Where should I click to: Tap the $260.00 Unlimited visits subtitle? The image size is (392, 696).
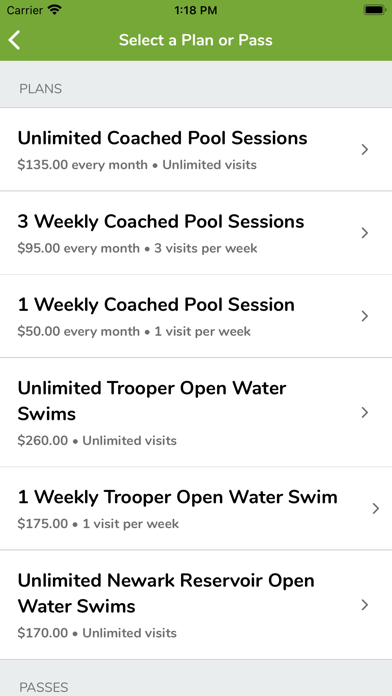[97, 441]
